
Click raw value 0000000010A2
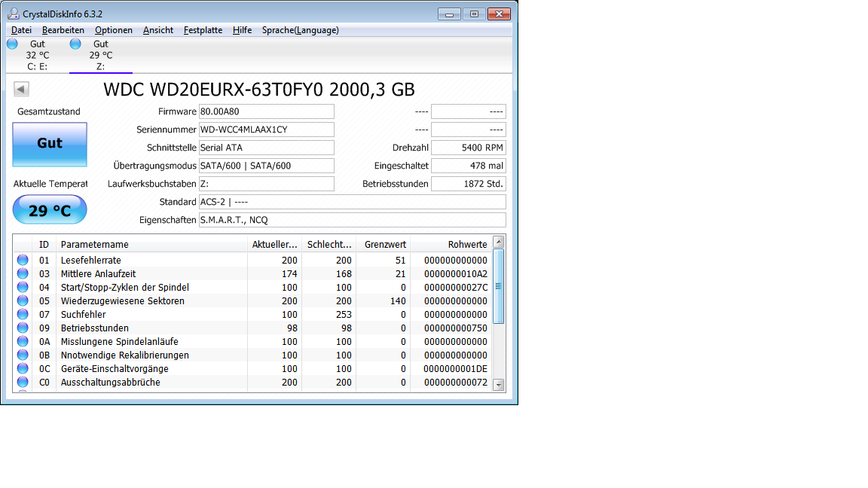(456, 274)
